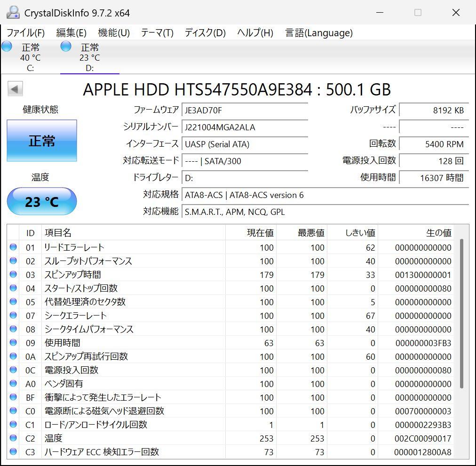Select the ロード/アンロードサイクル回数 attribute name
Image resolution: width=476 pixels, height=466 pixels.
pyautogui.click(x=95, y=425)
